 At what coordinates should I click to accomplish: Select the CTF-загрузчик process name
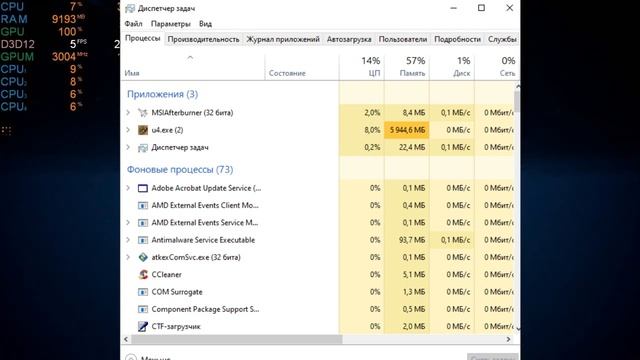(176, 327)
